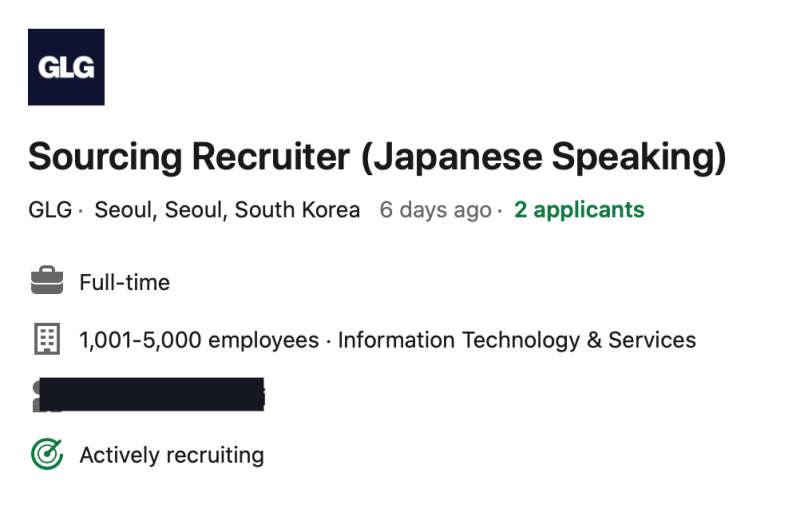Click the "Full-time" employment type label
This screenshot has height=513, width=800.
coord(125,283)
